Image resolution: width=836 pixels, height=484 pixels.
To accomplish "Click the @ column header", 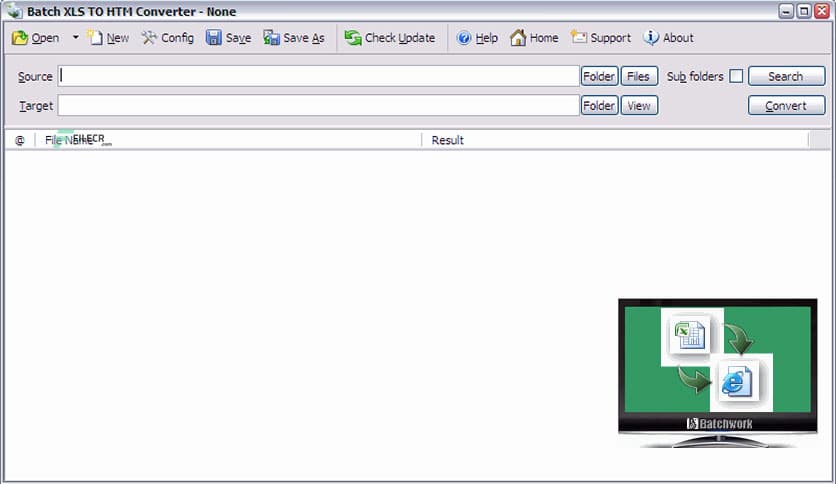I will click(20, 140).
